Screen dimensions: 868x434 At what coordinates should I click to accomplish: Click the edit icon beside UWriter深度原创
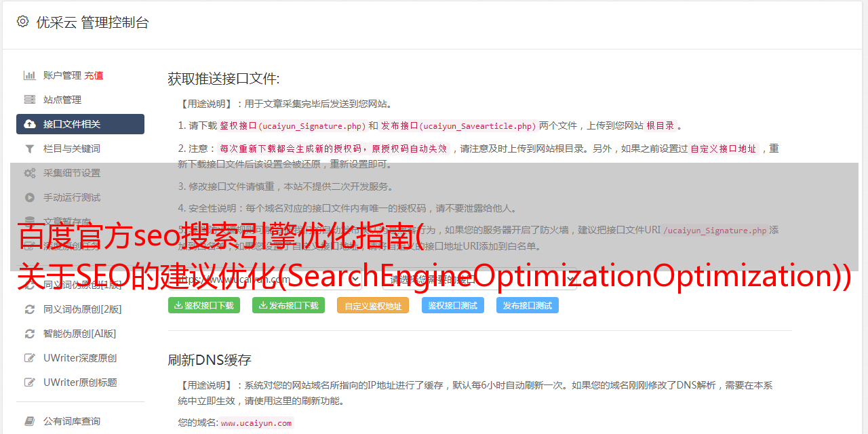30,358
